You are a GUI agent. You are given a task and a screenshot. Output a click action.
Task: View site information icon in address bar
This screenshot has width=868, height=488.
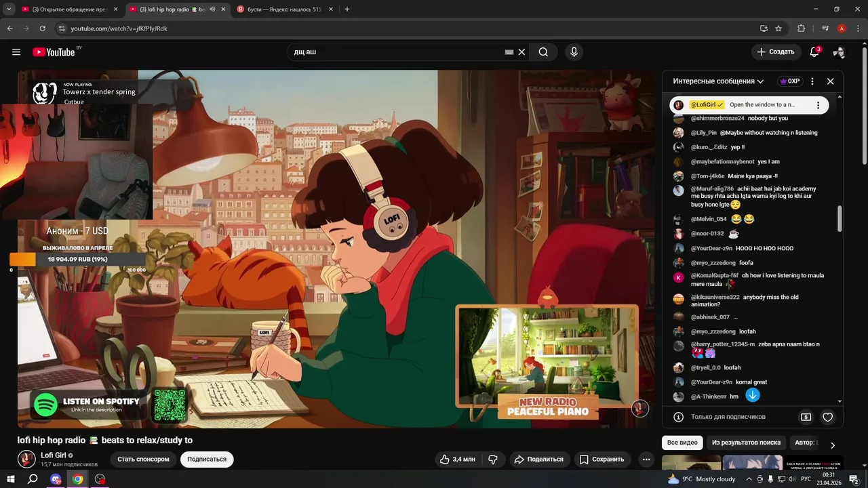point(62,28)
